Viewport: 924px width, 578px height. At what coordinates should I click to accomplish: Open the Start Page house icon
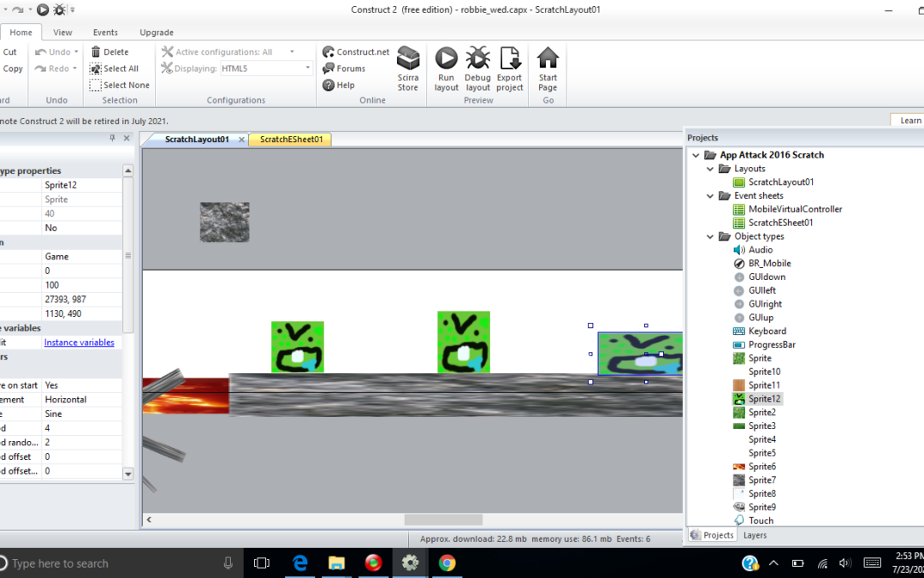(548, 59)
